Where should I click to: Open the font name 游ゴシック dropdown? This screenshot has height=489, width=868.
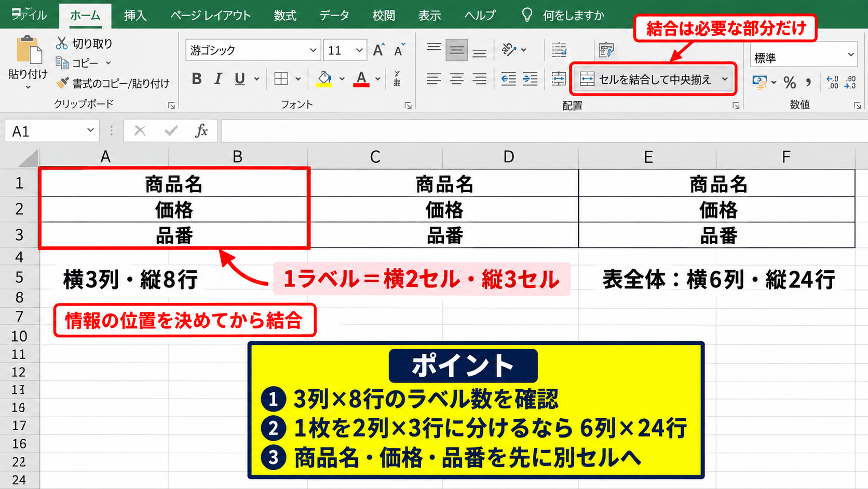pos(313,50)
